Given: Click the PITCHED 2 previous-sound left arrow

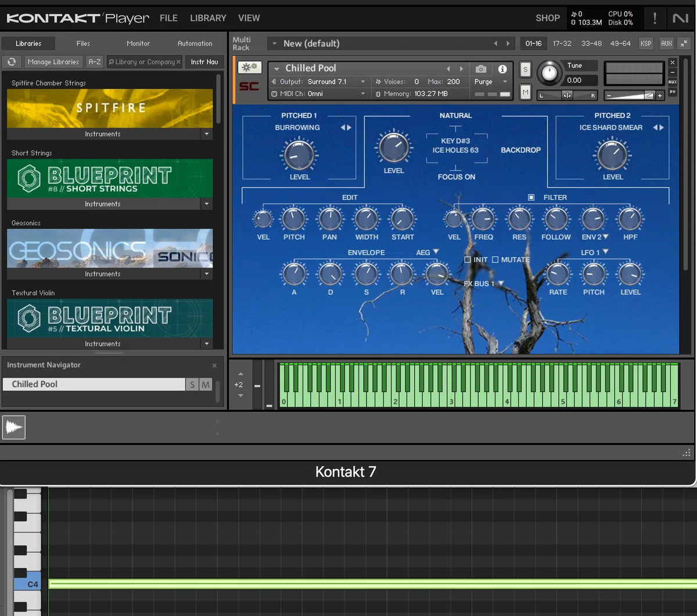Looking at the screenshot, I should [x=655, y=128].
